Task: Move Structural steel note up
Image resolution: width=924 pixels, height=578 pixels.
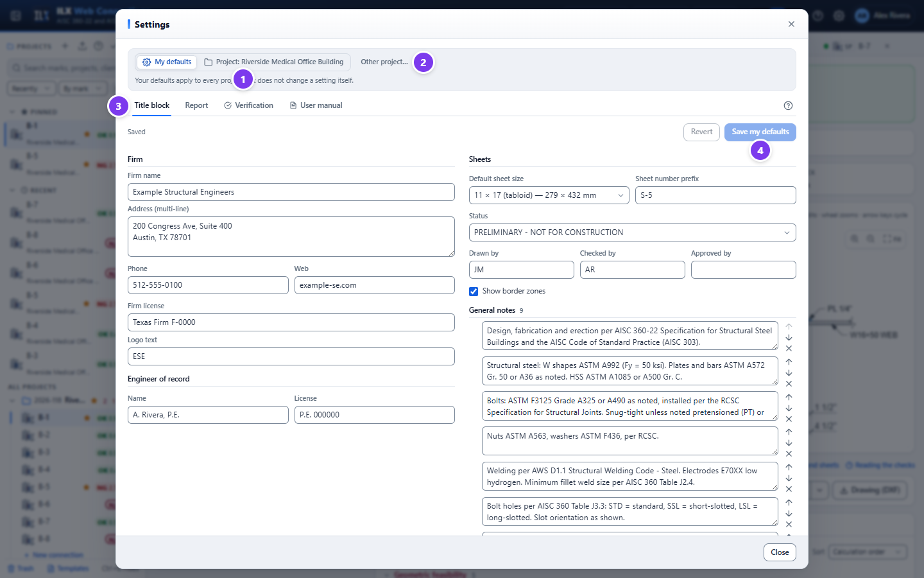Action: (789, 362)
